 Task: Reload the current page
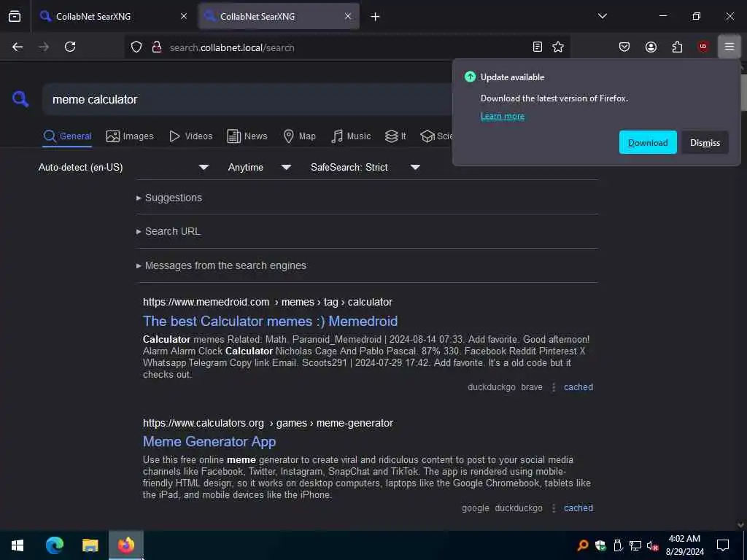click(x=70, y=47)
